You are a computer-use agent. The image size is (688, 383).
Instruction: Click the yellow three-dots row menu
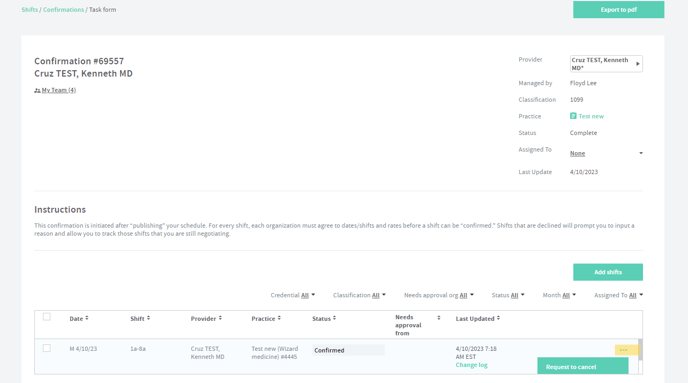(626, 350)
